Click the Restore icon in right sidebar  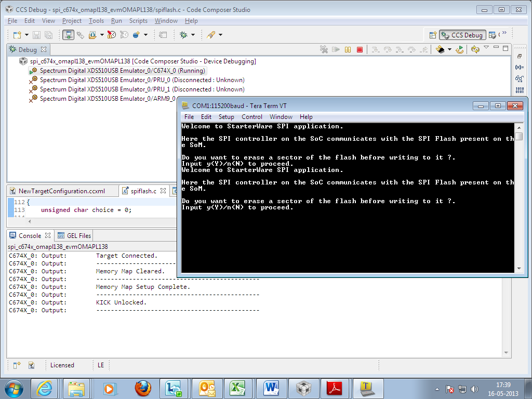(520, 56)
